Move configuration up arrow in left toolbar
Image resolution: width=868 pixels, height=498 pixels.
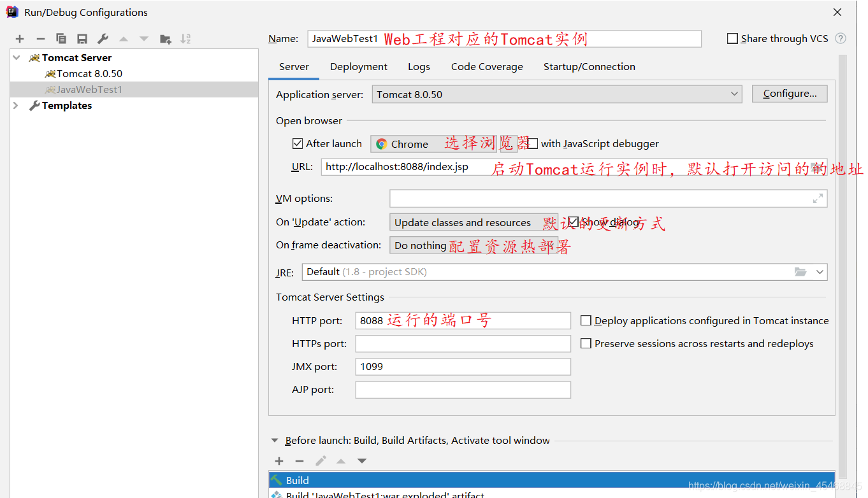click(124, 39)
